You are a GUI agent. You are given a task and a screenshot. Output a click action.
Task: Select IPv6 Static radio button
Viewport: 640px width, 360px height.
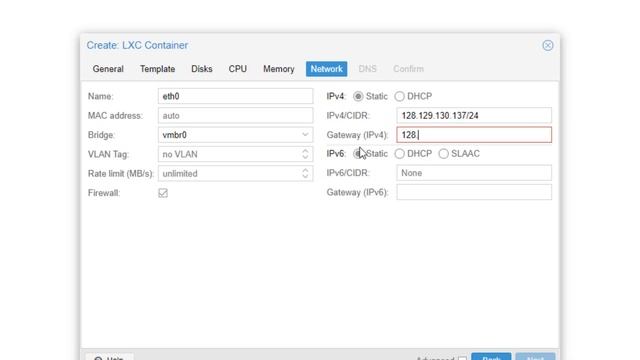point(358,154)
